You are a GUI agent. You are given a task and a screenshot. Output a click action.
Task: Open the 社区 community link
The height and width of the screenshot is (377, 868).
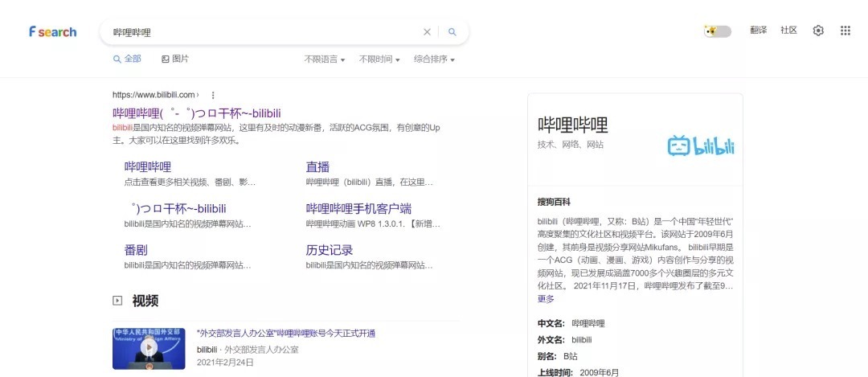(x=788, y=31)
